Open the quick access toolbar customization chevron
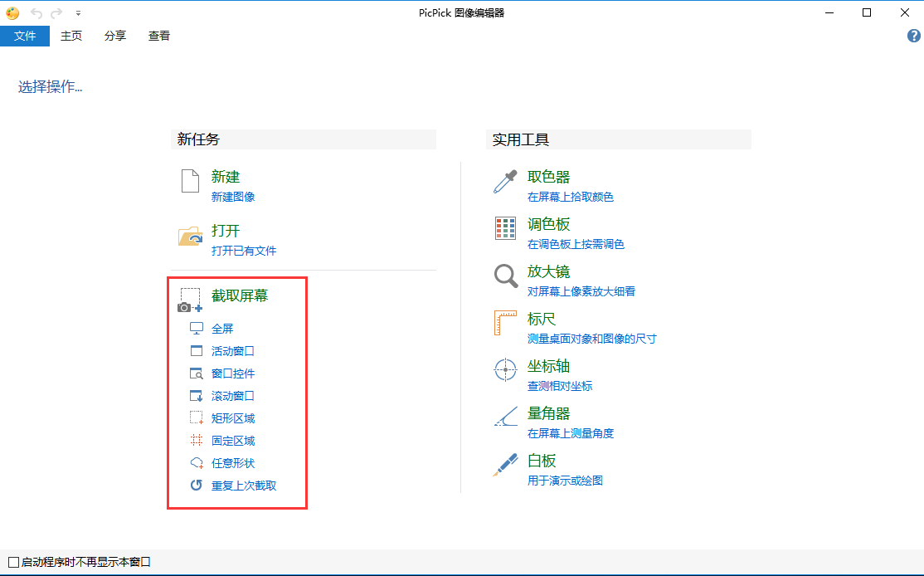The height and width of the screenshot is (576, 924). point(79,13)
